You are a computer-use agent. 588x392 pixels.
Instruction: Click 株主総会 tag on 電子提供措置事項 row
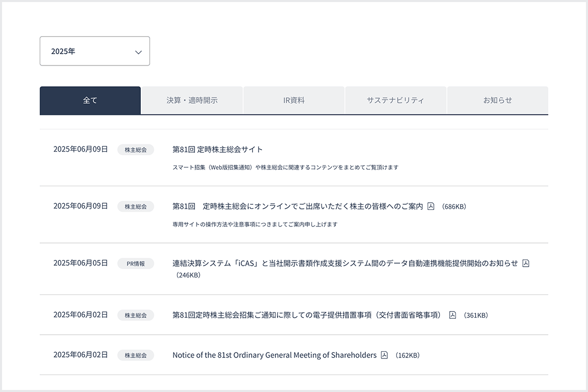[136, 315]
